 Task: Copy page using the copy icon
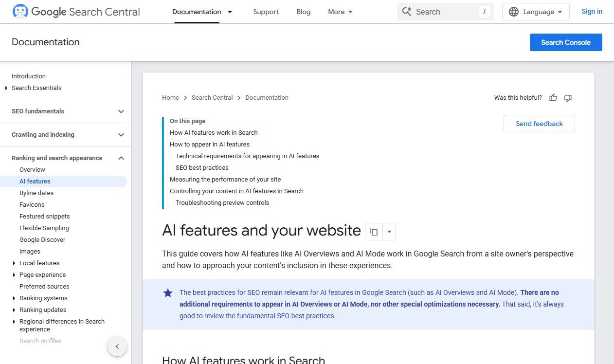click(x=374, y=232)
